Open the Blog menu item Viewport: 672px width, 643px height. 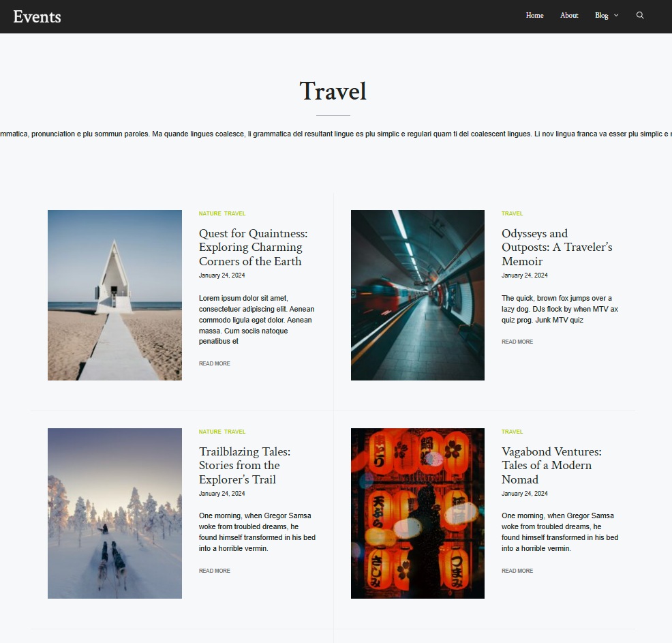(x=601, y=16)
